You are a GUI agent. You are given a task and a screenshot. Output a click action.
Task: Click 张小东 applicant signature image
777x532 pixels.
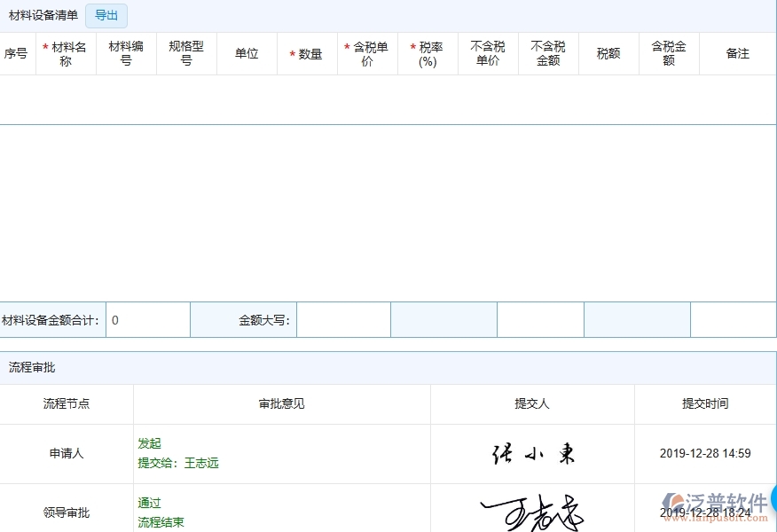532,453
